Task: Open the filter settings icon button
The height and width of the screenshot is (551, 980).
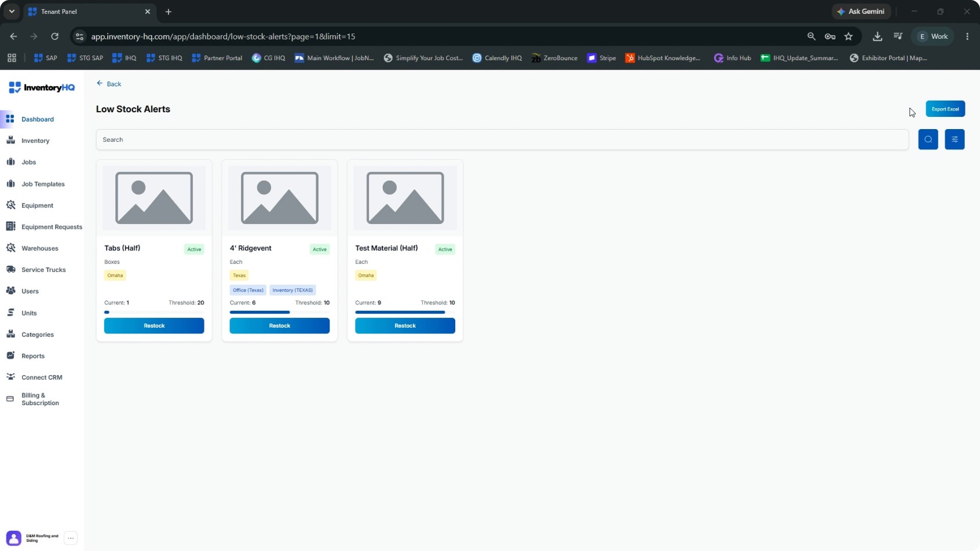Action: [x=955, y=139]
